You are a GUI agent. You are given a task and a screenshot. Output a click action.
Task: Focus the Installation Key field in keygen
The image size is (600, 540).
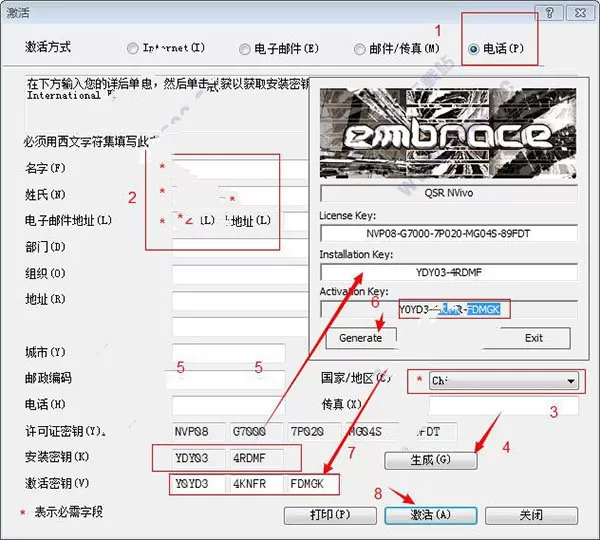pos(448,272)
